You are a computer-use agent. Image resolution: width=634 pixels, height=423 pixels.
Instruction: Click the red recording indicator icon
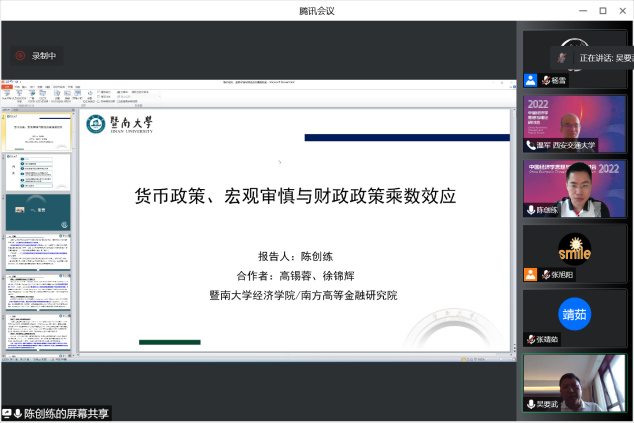tap(20, 56)
